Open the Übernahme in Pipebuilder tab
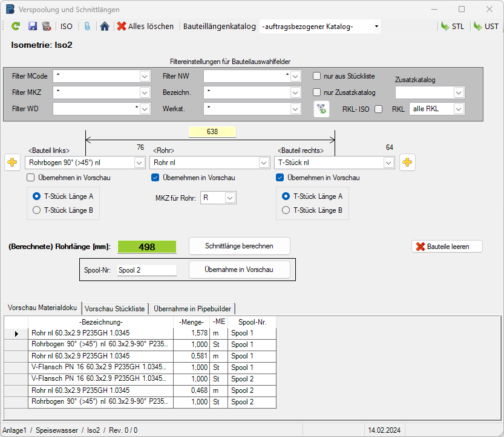504x437 pixels. tap(192, 308)
